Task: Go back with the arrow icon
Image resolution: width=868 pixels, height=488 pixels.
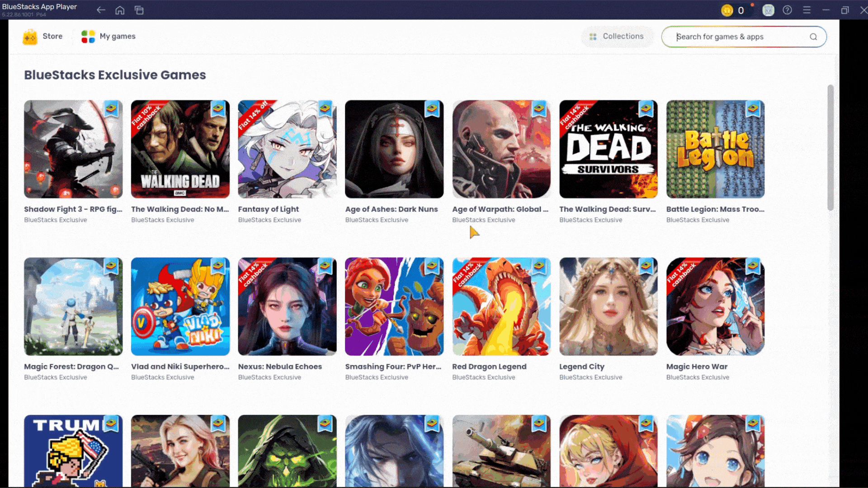Action: pyautogui.click(x=101, y=10)
